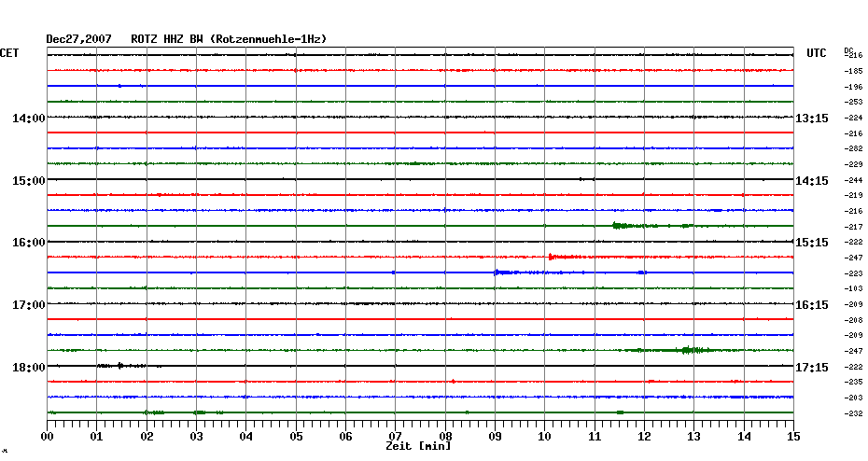Select DC offset value -223
The image size is (868, 461).
click(x=854, y=273)
